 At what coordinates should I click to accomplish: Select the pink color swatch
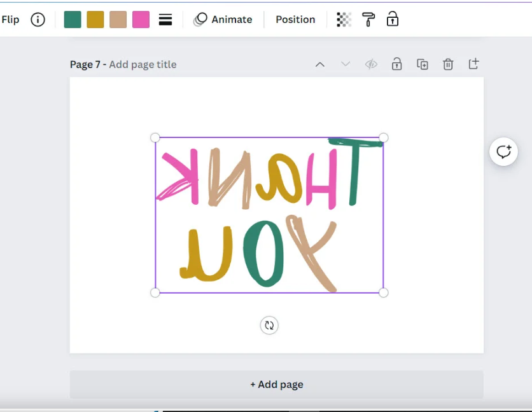point(141,20)
